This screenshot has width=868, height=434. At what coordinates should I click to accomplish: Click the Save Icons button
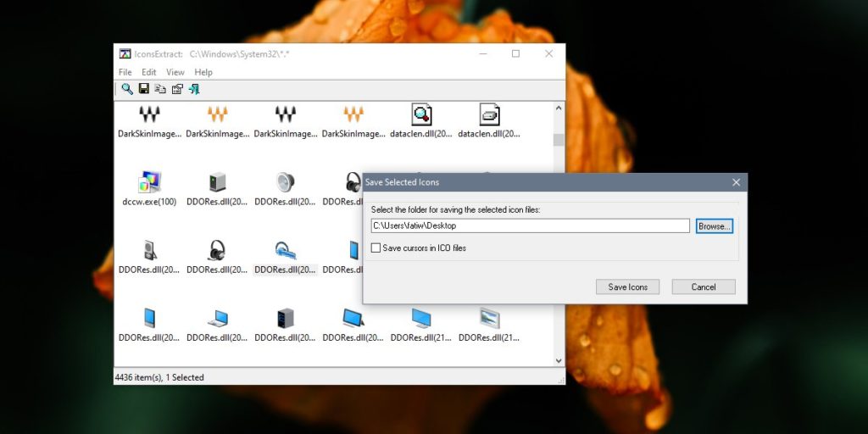click(x=628, y=287)
